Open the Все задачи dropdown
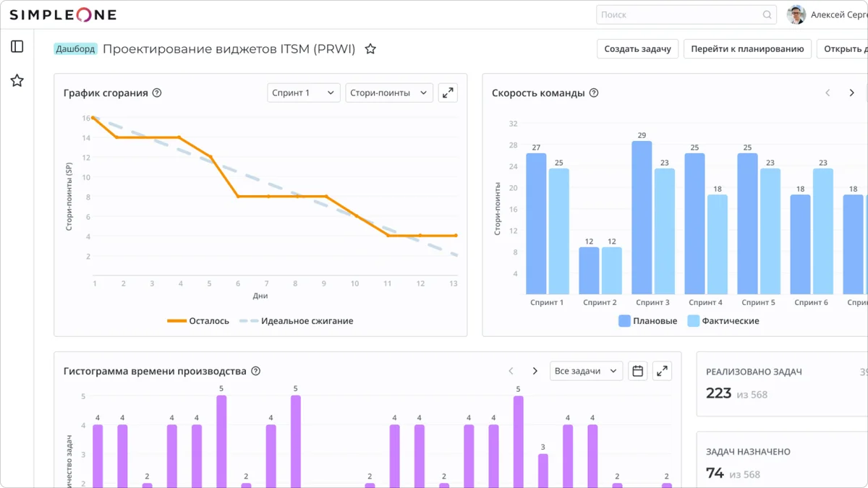The image size is (868, 488). coord(587,371)
